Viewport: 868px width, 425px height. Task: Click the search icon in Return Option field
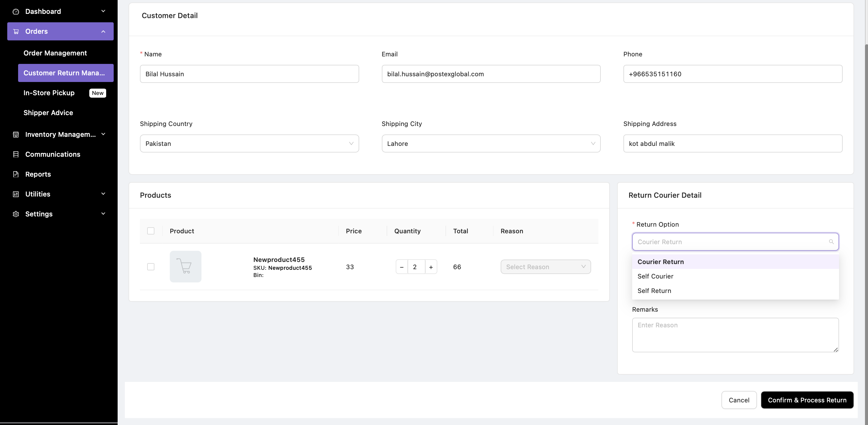point(831,242)
